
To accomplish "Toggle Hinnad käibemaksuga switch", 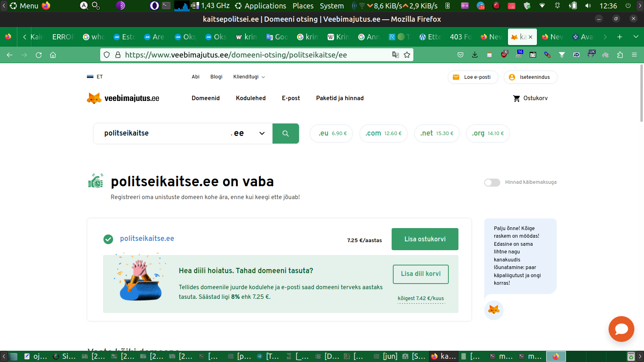I will [x=492, y=182].
